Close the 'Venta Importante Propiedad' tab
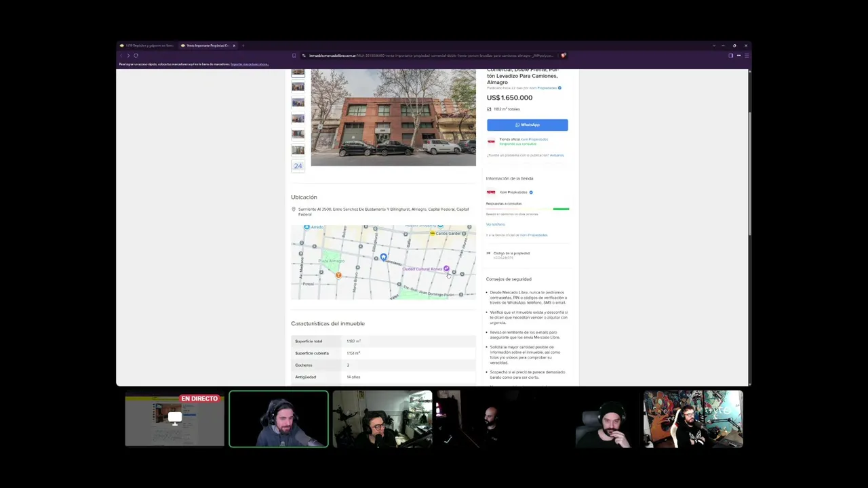 (x=234, y=45)
